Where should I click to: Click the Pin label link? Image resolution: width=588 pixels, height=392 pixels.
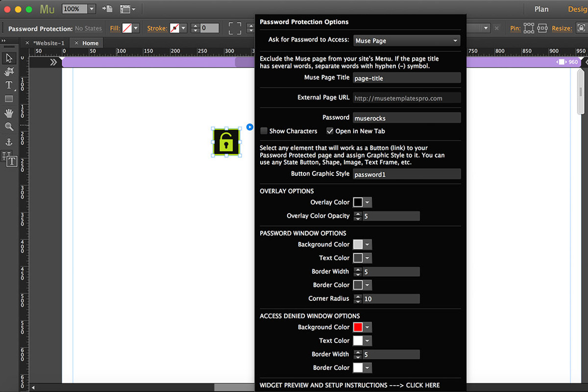pos(515,28)
